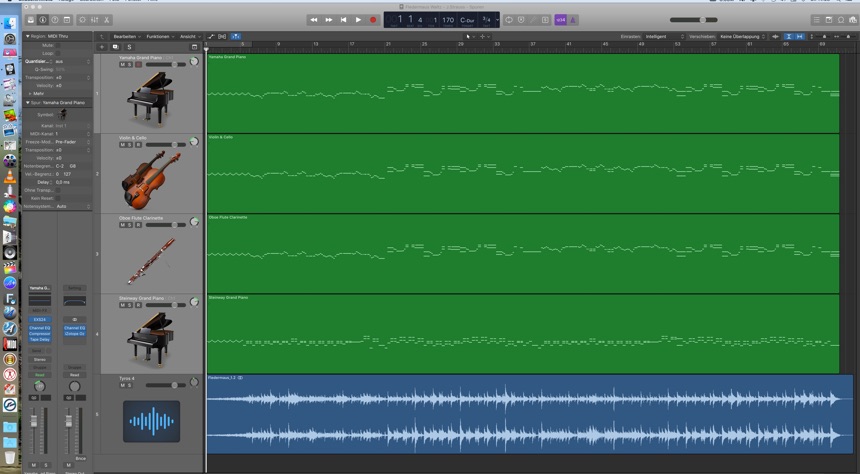Image resolution: width=860 pixels, height=474 pixels.
Task: Click the Rewind transport button
Action: (314, 20)
